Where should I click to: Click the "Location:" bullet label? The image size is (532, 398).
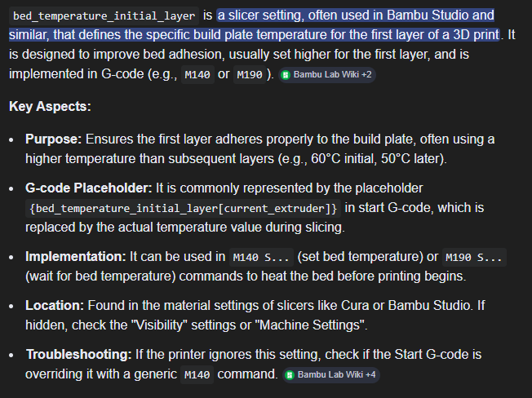click(x=55, y=306)
